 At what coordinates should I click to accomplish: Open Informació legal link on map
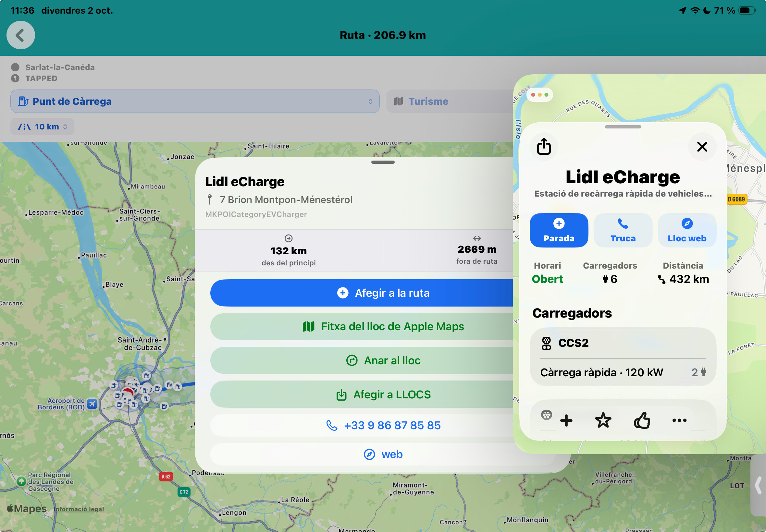pyautogui.click(x=79, y=509)
